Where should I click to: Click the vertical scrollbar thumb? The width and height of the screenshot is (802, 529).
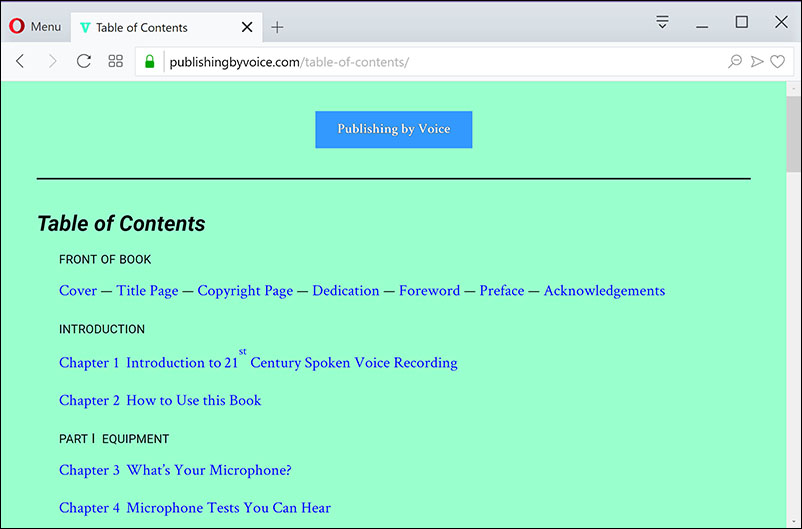[793, 134]
